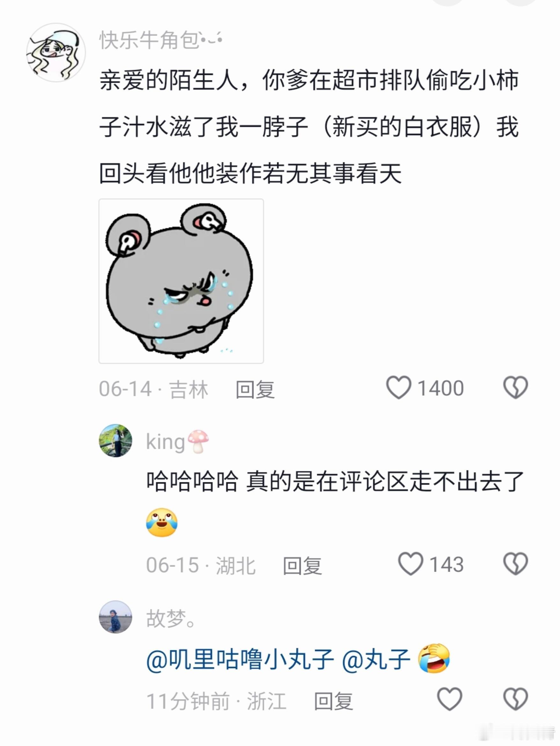Image resolution: width=560 pixels, height=746 pixels.
Task: Like 故梦。's reply from 浙江
Action: point(450,699)
